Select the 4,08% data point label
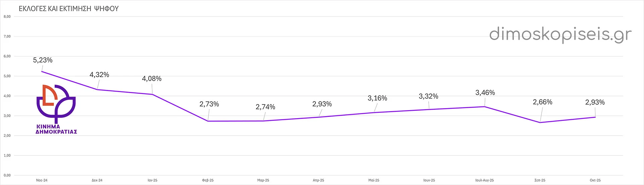This screenshot has height=185, width=644. click(x=152, y=79)
